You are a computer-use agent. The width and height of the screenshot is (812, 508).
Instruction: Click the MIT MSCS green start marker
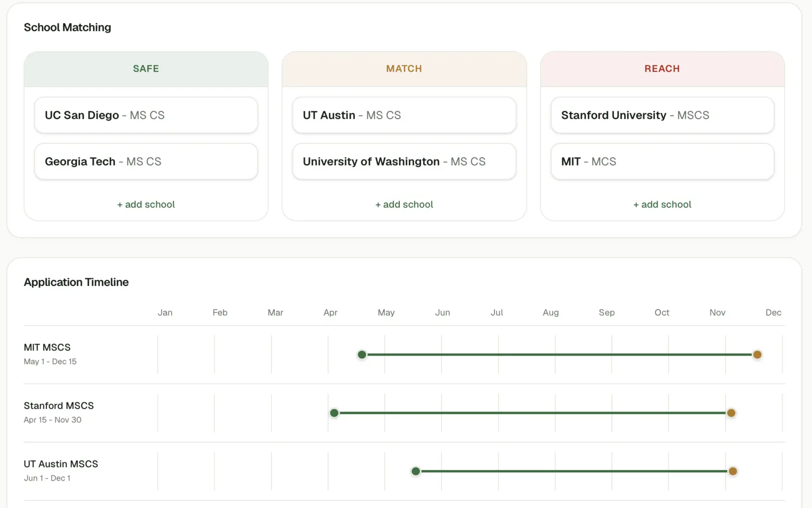[x=362, y=355]
